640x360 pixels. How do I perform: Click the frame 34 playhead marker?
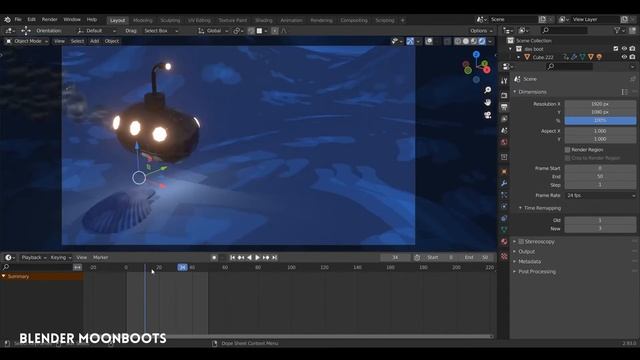tap(182, 267)
